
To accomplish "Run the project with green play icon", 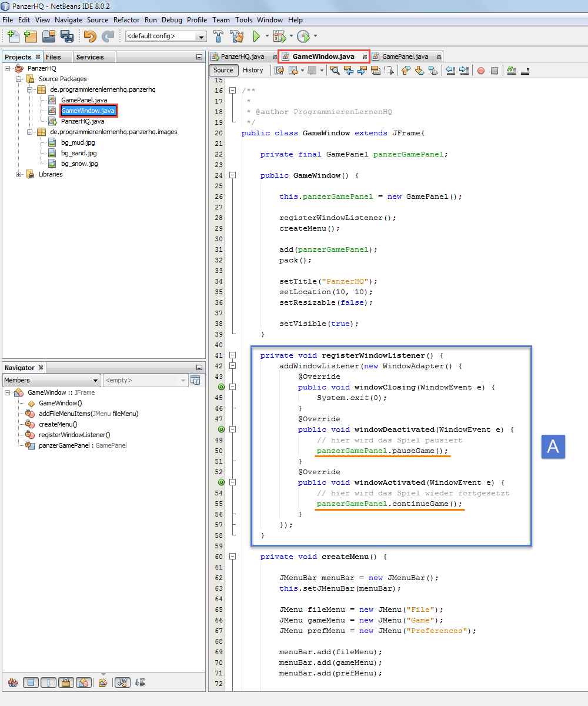I will pos(256,36).
